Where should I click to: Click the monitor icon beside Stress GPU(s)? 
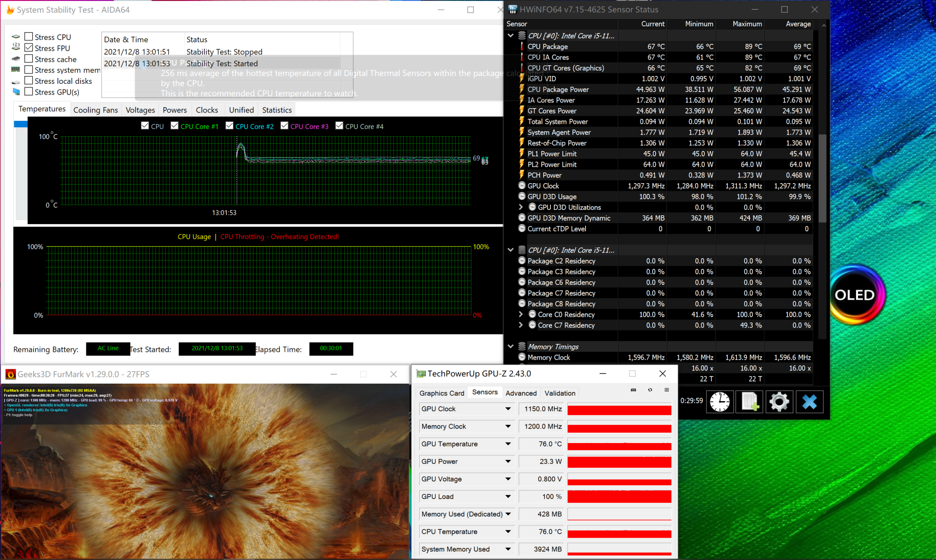pos(16,92)
